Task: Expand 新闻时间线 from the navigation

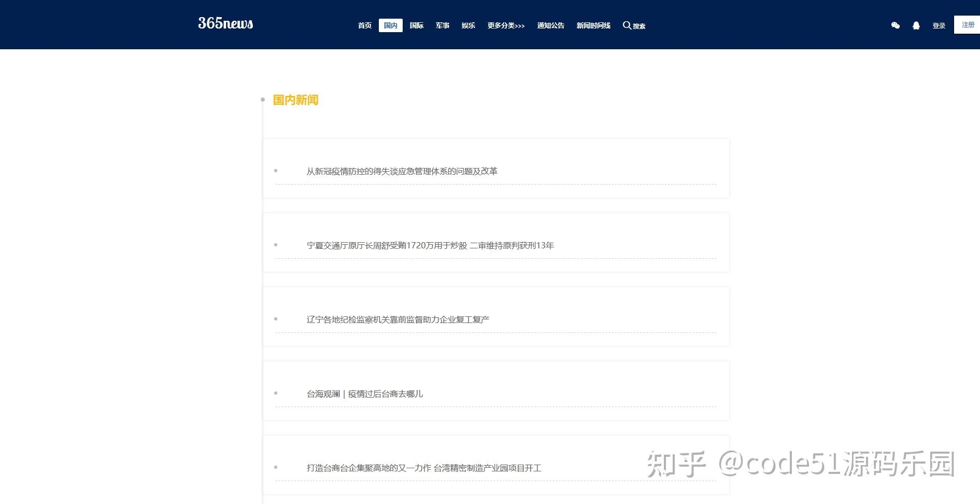Action: click(x=593, y=25)
